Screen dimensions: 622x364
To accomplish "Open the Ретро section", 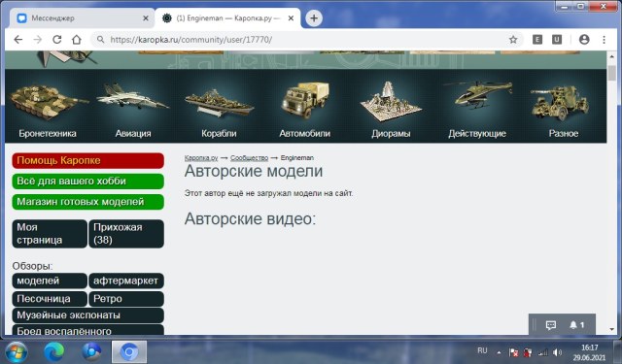I will click(x=126, y=299).
